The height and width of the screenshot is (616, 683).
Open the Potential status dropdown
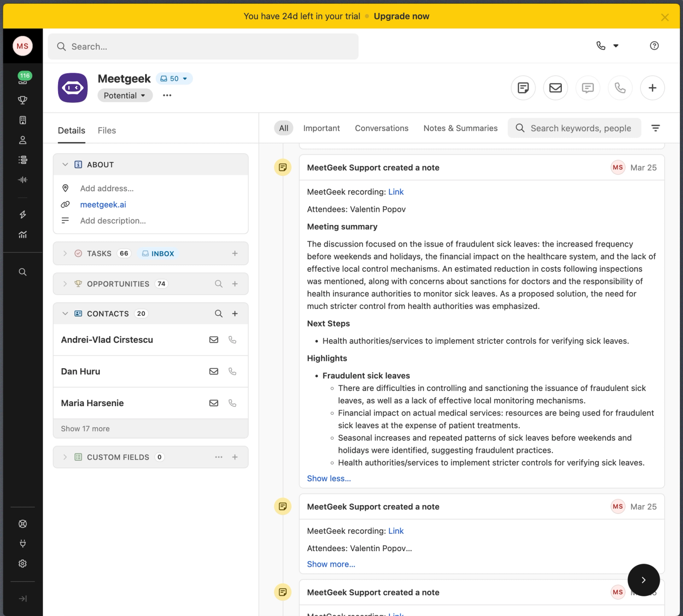pos(125,96)
